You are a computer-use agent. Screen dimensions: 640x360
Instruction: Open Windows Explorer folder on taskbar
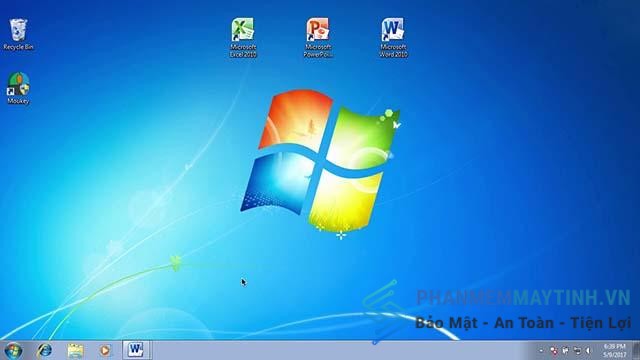(75, 351)
